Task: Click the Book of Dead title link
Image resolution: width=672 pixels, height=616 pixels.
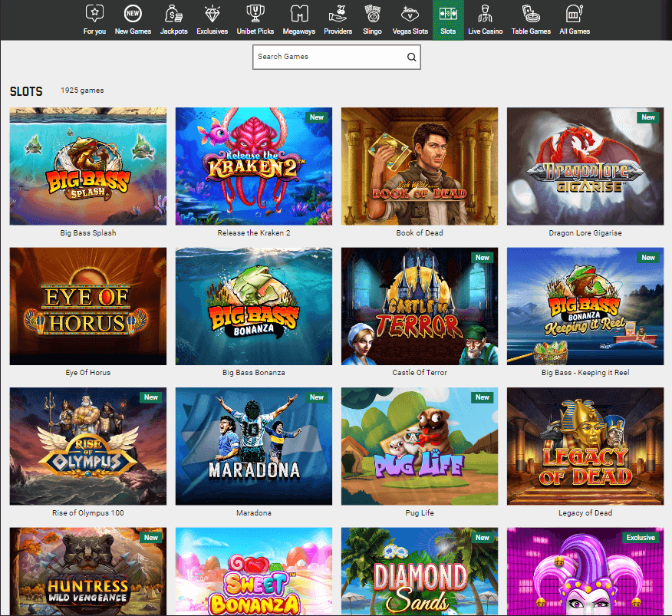Action: [x=420, y=233]
